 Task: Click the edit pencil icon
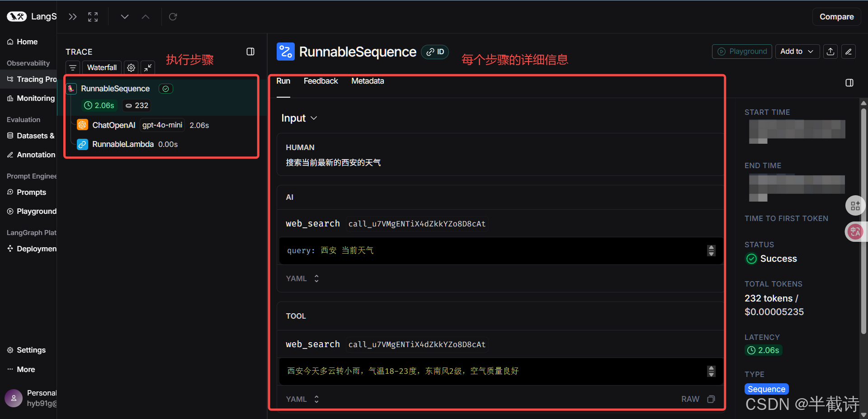coord(849,52)
